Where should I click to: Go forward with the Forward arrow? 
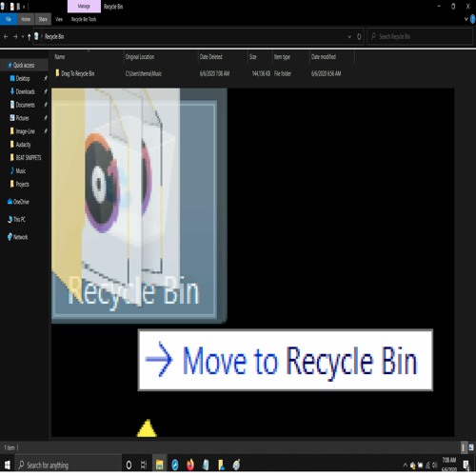pyautogui.click(x=15, y=37)
